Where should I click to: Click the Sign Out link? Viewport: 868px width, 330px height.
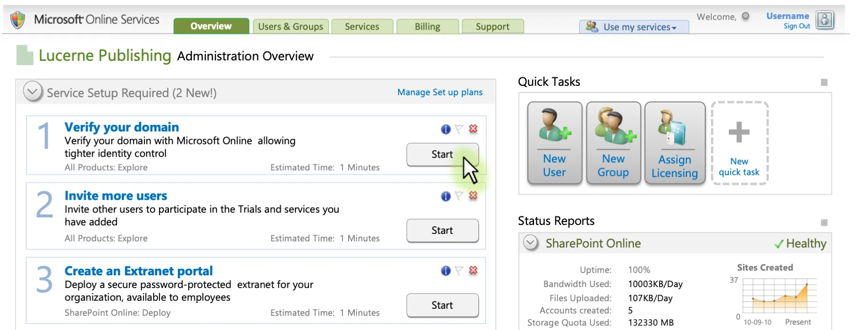pos(797,26)
